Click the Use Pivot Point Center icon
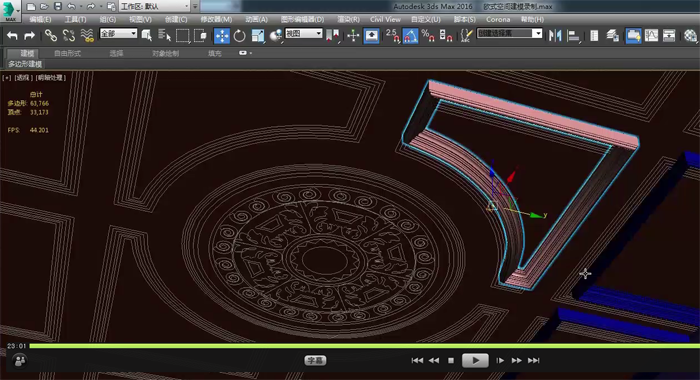 tap(333, 35)
